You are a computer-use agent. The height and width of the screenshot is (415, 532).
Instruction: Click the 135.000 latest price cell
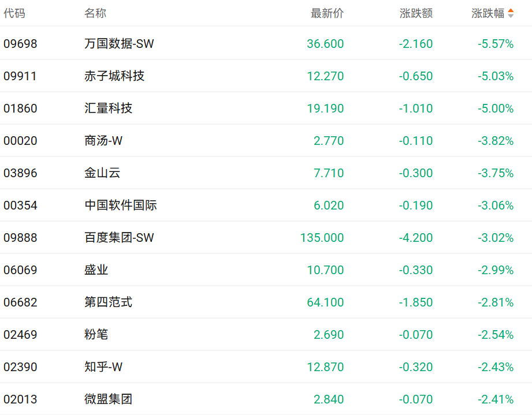pyautogui.click(x=322, y=238)
